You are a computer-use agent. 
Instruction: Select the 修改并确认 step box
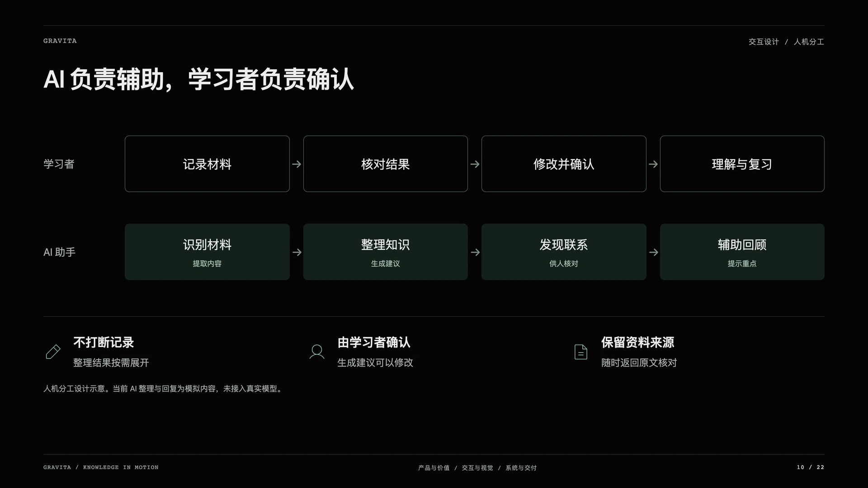(x=564, y=164)
